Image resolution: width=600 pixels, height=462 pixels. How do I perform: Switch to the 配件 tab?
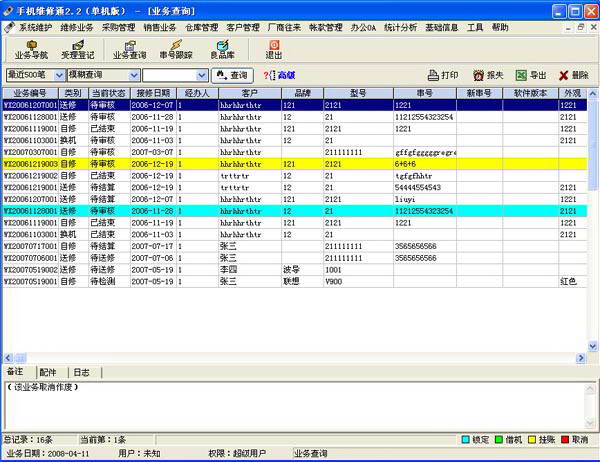(49, 371)
